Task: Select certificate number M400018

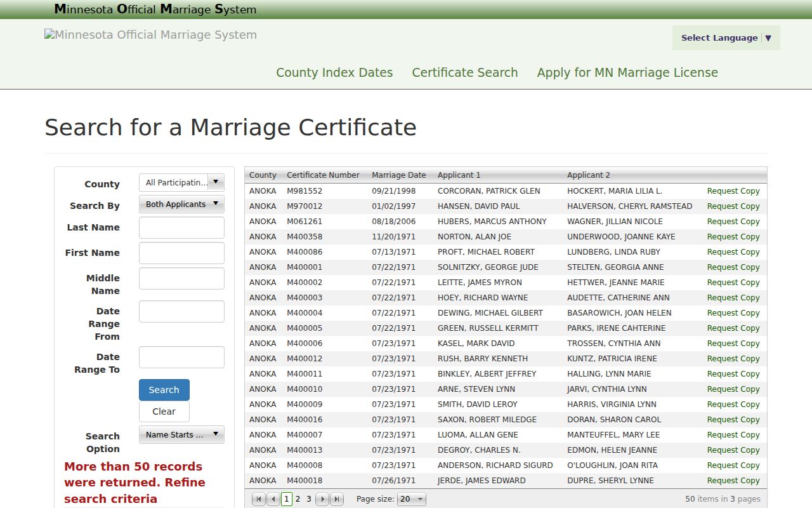Action: [304, 481]
